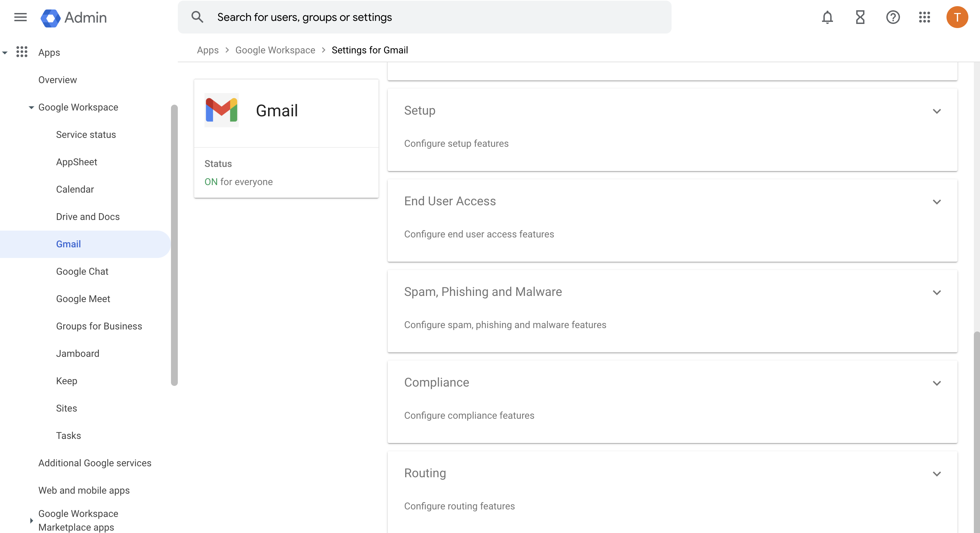Expand the Compliance section chevron
The width and height of the screenshot is (980, 533).
coord(937,383)
